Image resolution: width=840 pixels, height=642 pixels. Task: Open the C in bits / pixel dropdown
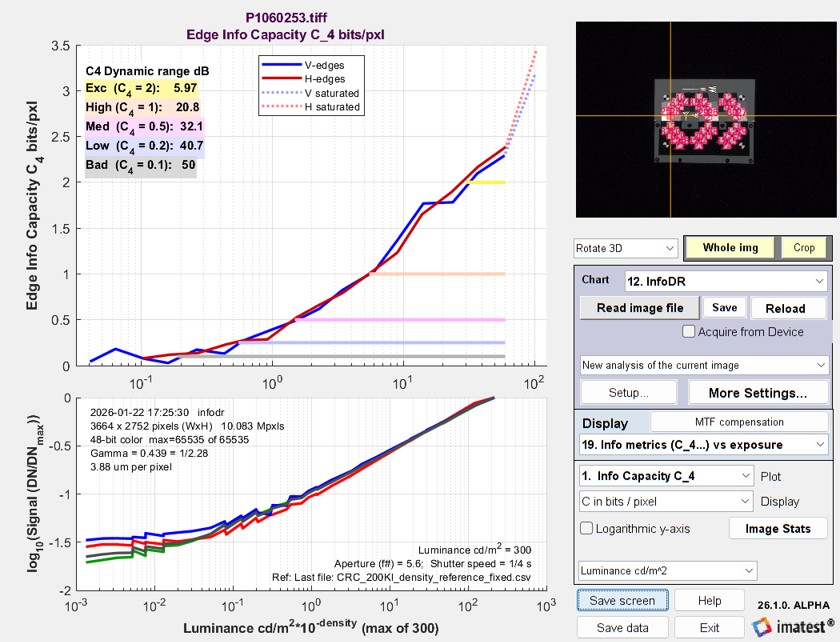point(666,501)
